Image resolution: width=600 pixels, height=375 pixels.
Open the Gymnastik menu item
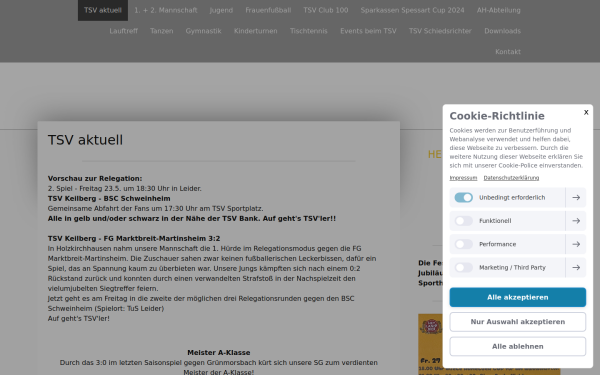click(x=203, y=31)
